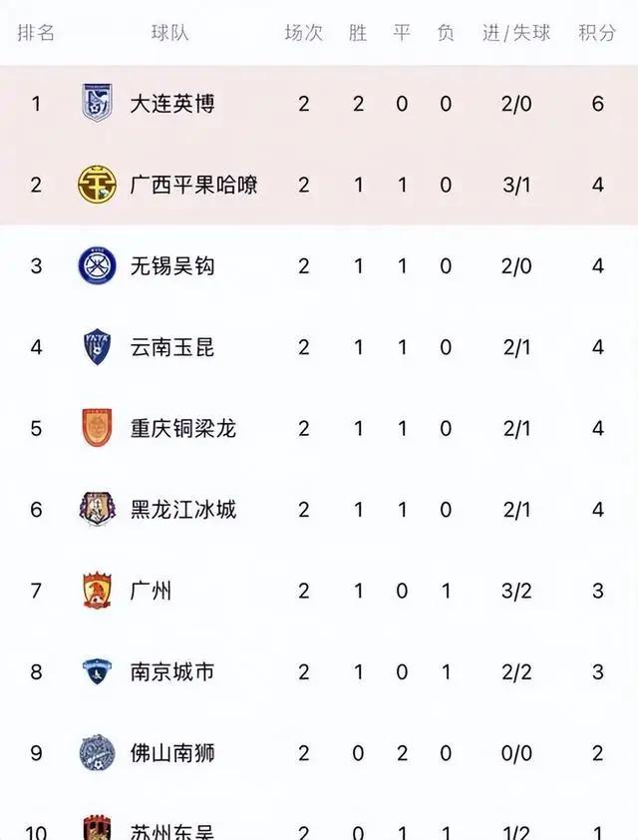
Task: Open the 广西平果哈嘹 yellow club logo
Action: (97, 185)
